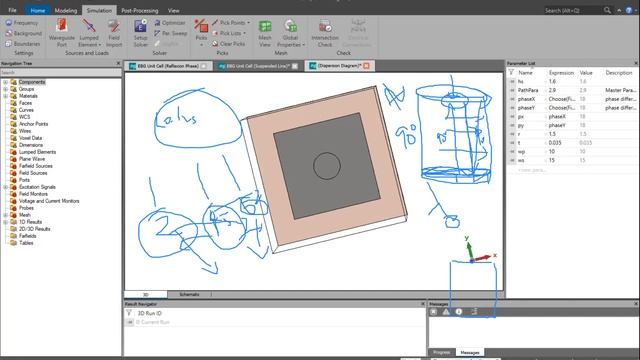Select 2D/3D Results in the tree
Image resolution: width=640 pixels, height=360 pixels.
point(35,229)
